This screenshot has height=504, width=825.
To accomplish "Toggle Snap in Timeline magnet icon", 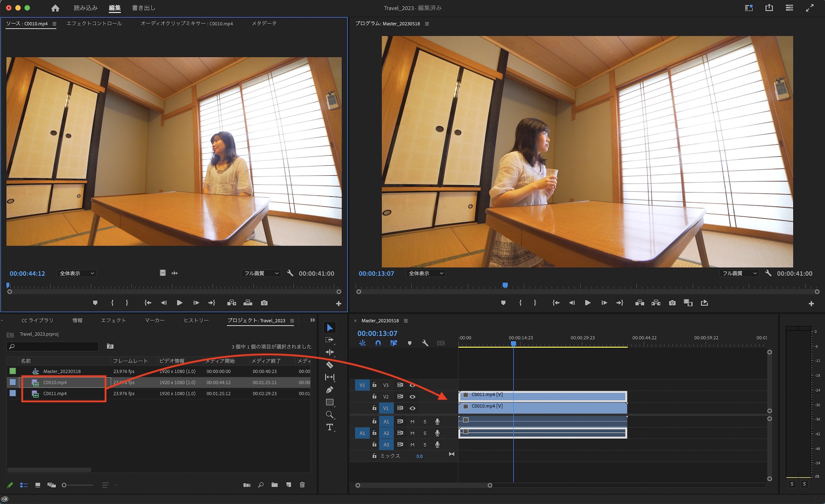I will coord(378,343).
